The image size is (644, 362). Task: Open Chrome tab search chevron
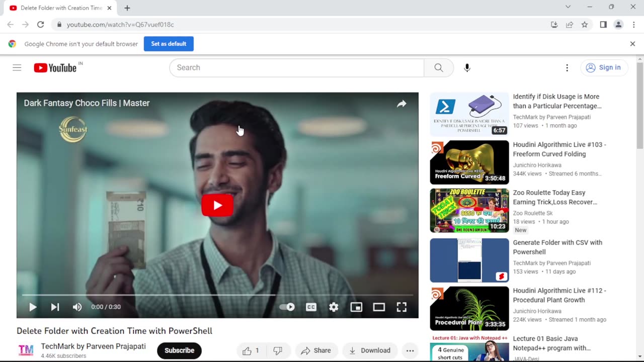pos(568,7)
